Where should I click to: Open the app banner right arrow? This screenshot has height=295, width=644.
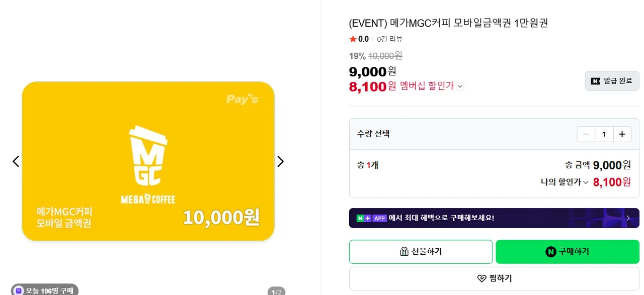pyautogui.click(x=628, y=218)
